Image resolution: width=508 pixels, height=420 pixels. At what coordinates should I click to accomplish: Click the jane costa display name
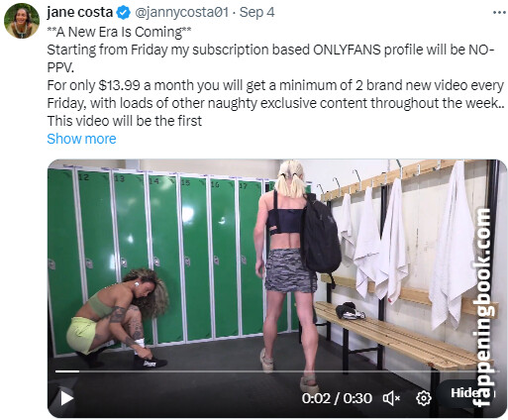click(x=80, y=12)
